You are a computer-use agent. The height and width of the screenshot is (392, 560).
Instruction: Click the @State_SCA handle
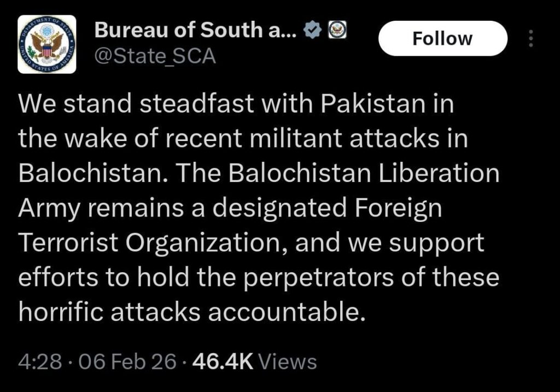(x=155, y=56)
